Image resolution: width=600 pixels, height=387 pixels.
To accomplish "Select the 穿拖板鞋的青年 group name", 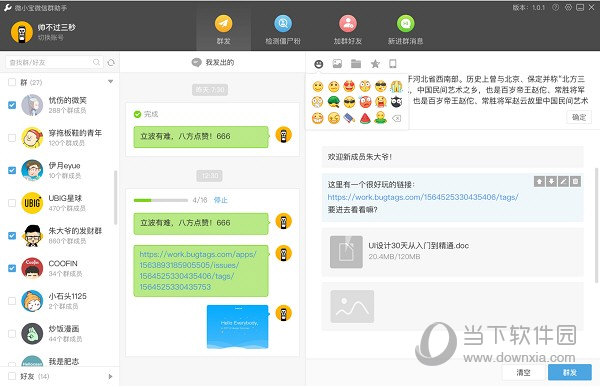I will (x=75, y=133).
